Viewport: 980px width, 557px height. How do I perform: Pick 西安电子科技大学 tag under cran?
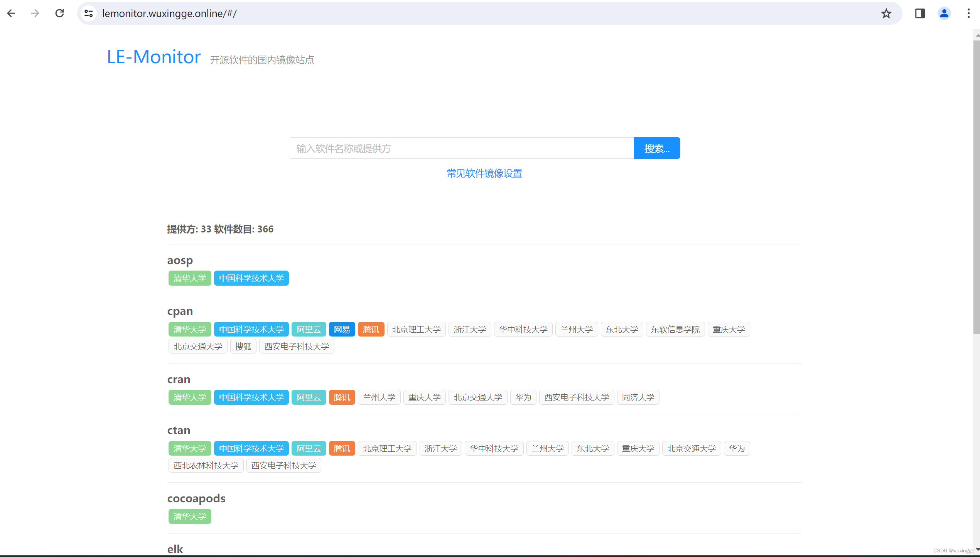pos(577,397)
